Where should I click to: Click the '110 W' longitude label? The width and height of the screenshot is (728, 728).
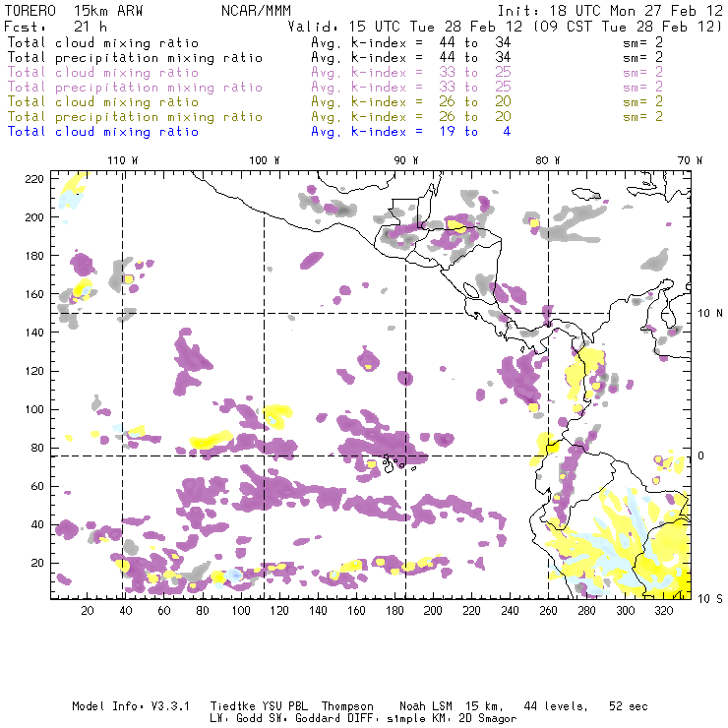point(123,160)
